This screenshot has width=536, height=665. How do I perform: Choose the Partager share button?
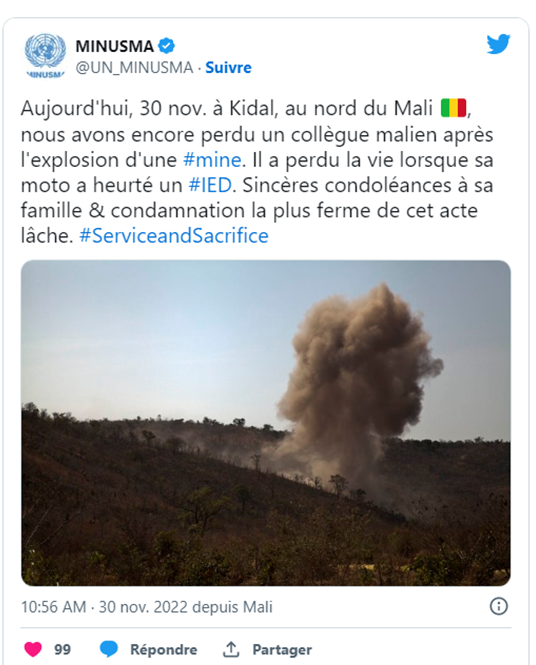(x=282, y=649)
